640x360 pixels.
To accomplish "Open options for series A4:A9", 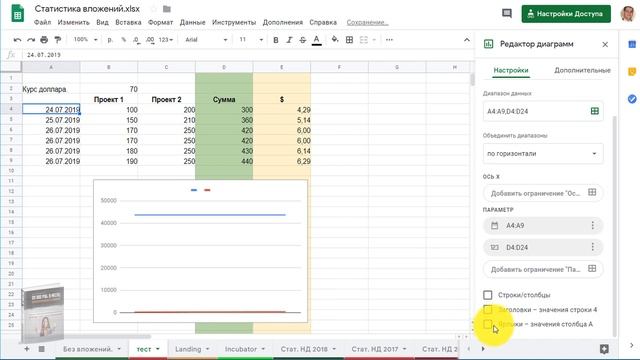I will (593, 225).
